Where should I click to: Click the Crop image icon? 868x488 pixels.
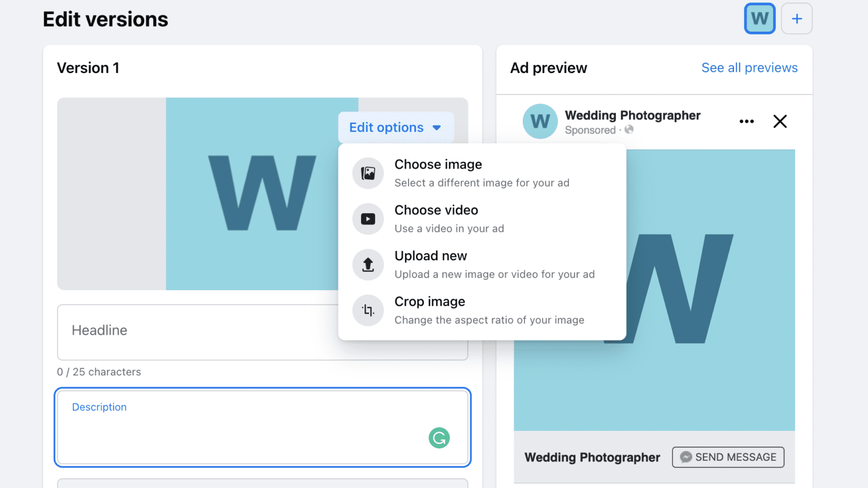click(x=368, y=310)
